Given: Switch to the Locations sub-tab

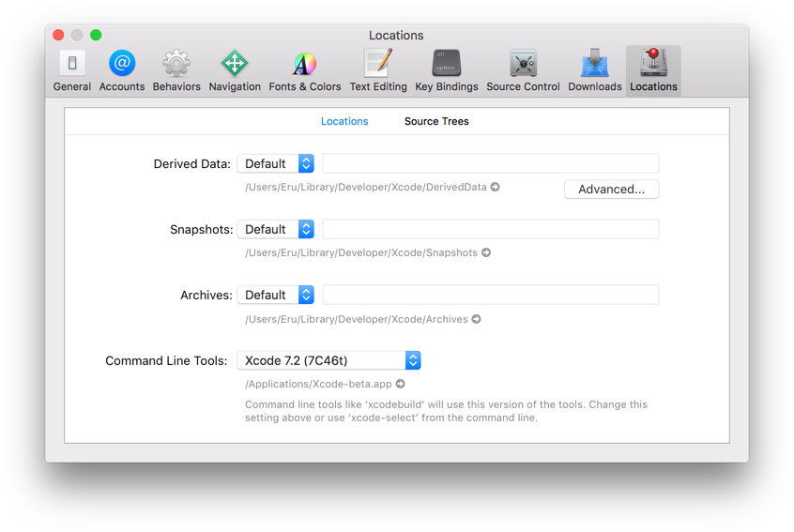Looking at the screenshot, I should 344,121.
